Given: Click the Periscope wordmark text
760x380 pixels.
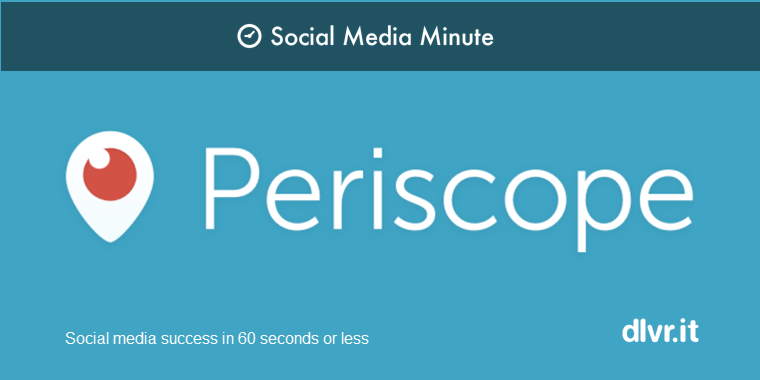Looking at the screenshot, I should coord(448,199).
